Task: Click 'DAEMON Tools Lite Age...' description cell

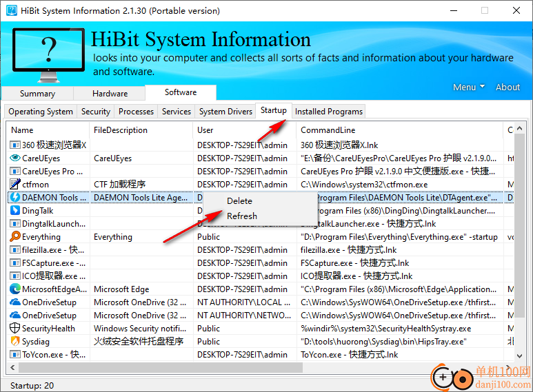Action: [141, 198]
